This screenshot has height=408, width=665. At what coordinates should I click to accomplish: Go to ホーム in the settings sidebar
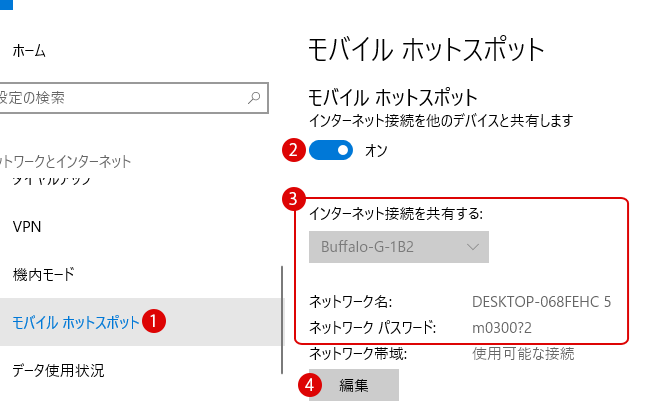click(30, 50)
